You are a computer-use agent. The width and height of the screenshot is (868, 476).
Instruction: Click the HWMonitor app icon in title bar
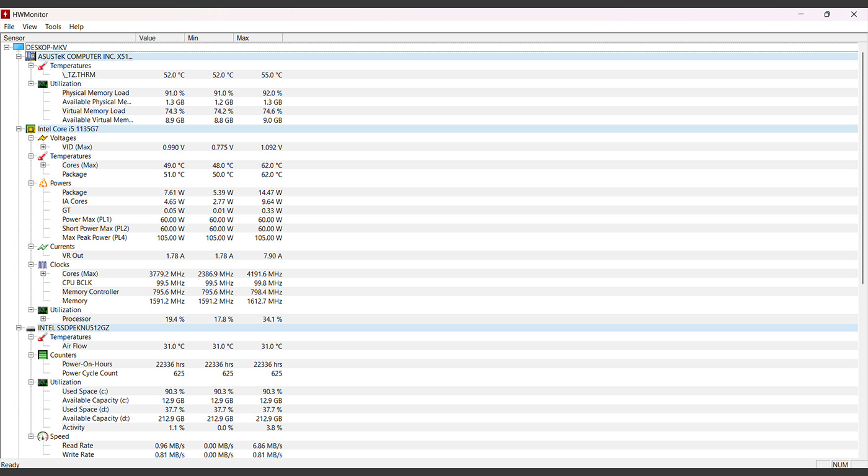[x=6, y=14]
